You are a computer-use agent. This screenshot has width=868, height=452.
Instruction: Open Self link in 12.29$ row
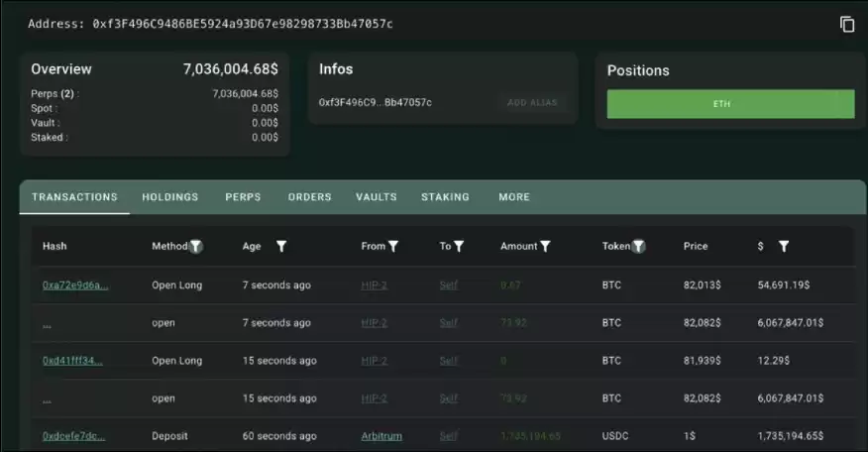(x=449, y=361)
